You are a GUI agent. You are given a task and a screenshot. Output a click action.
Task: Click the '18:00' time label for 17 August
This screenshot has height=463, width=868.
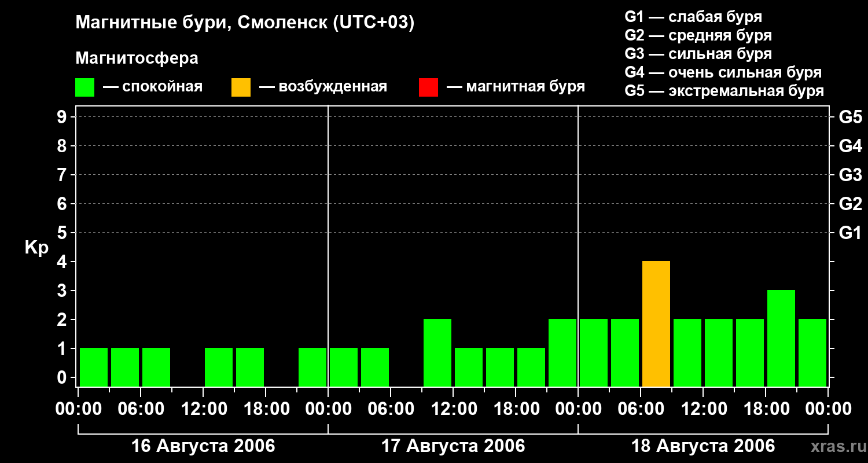516,409
